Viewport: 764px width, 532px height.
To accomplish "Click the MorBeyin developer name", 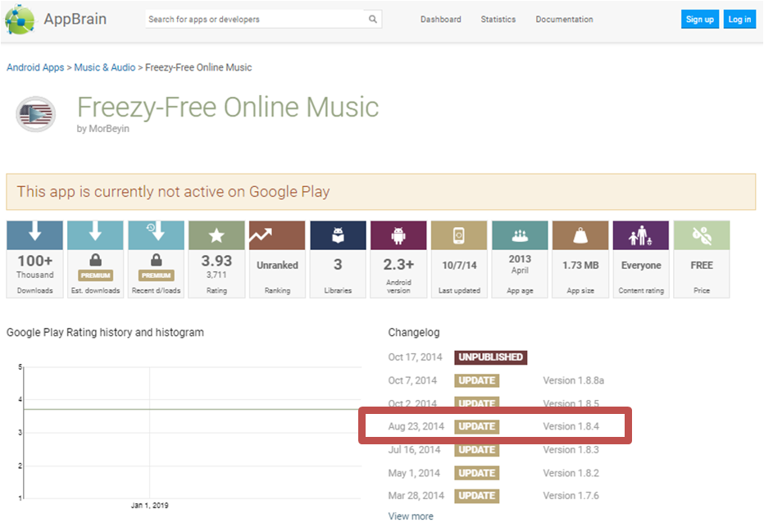I will tap(109, 129).
